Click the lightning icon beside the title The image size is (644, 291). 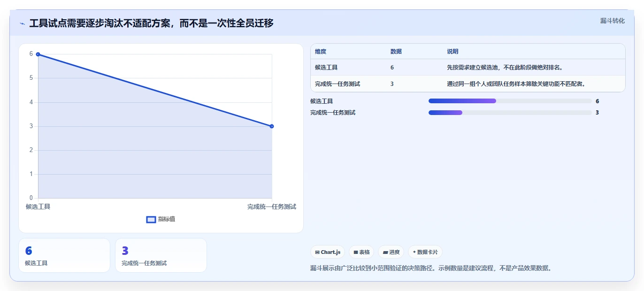pos(22,23)
